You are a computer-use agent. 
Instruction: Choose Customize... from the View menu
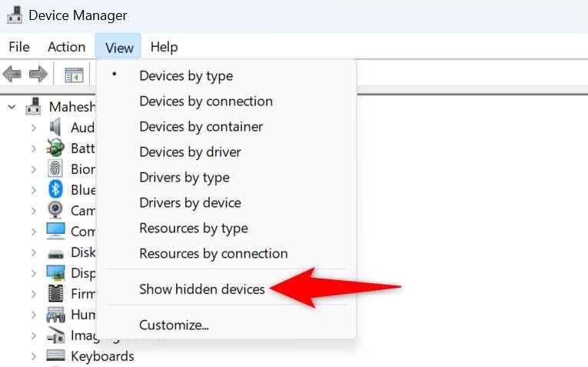coord(174,325)
